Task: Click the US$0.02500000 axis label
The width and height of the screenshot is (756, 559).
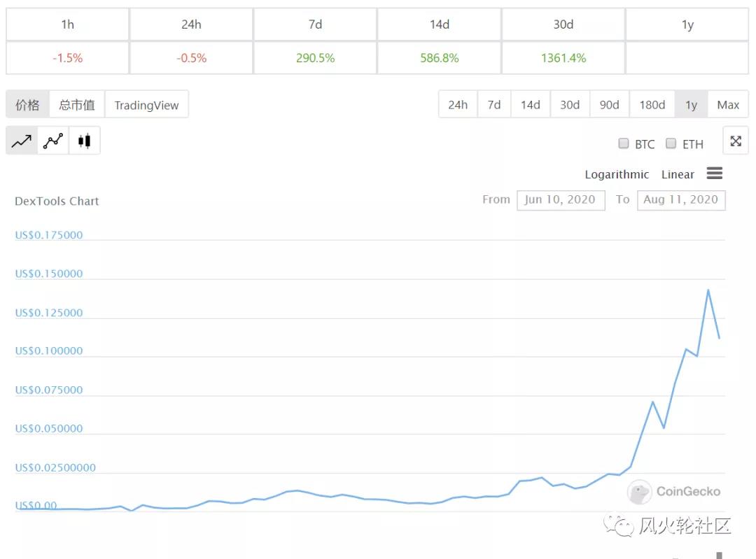Action: pos(55,467)
